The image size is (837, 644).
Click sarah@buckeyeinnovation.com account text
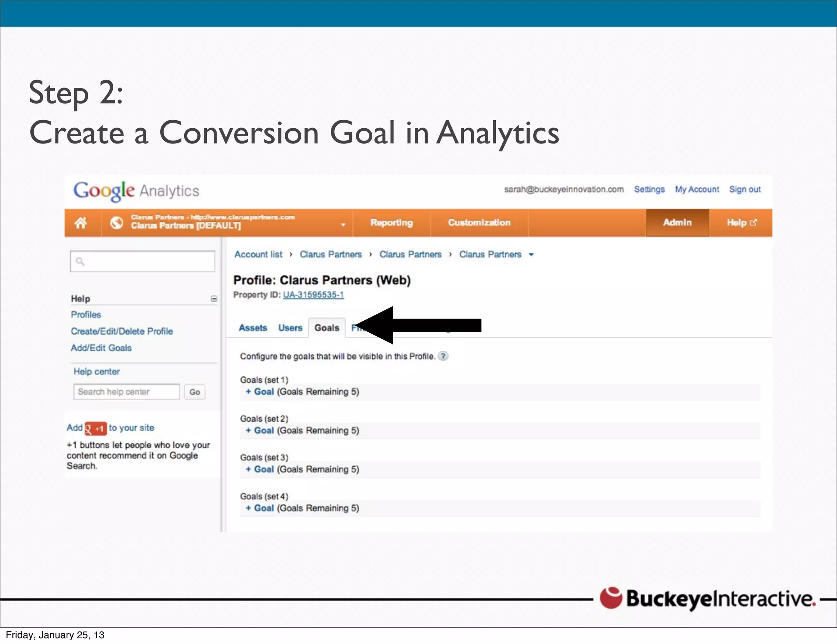point(564,189)
